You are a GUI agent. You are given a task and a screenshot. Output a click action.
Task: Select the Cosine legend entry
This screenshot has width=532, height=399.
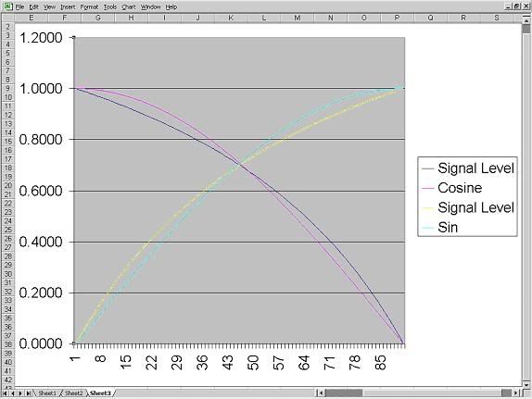[460, 188]
